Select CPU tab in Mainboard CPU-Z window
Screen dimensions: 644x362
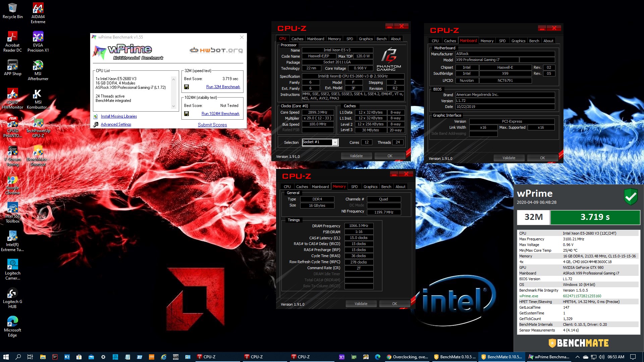pyautogui.click(x=435, y=41)
